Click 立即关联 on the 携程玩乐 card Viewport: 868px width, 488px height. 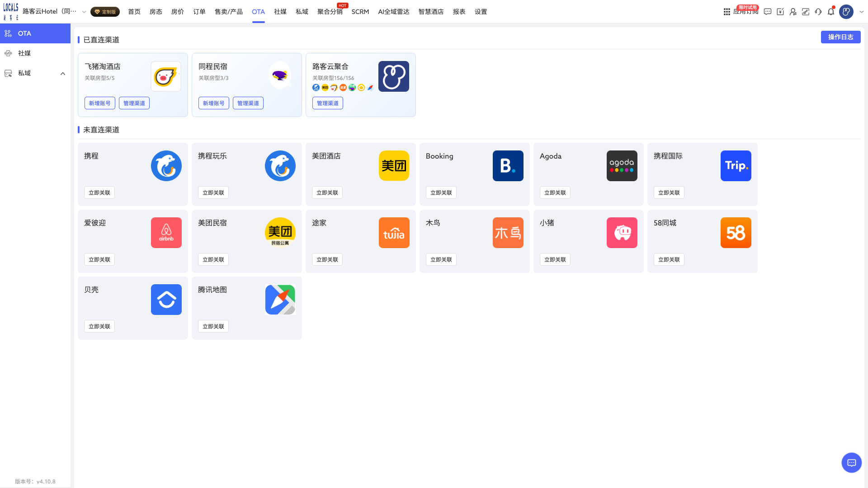(x=213, y=192)
